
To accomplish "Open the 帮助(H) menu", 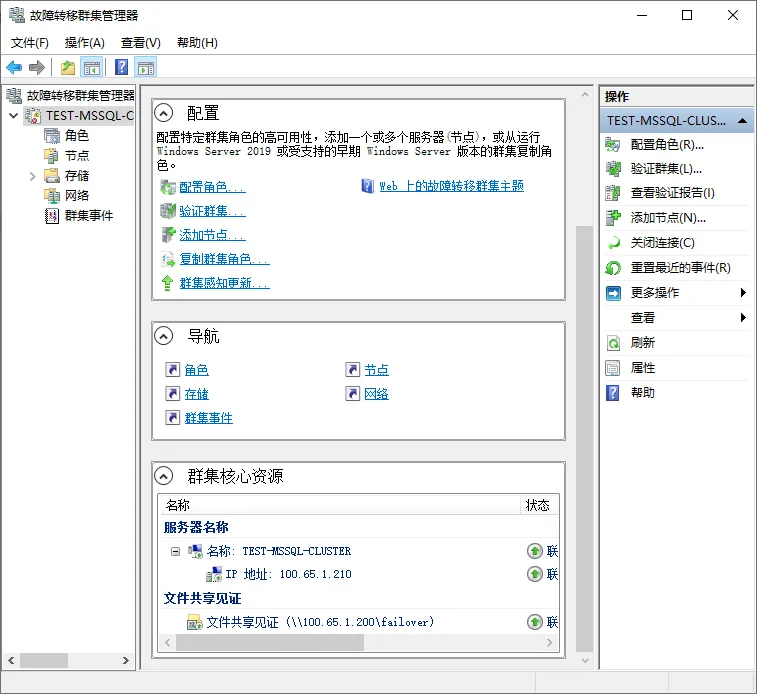I will (197, 43).
